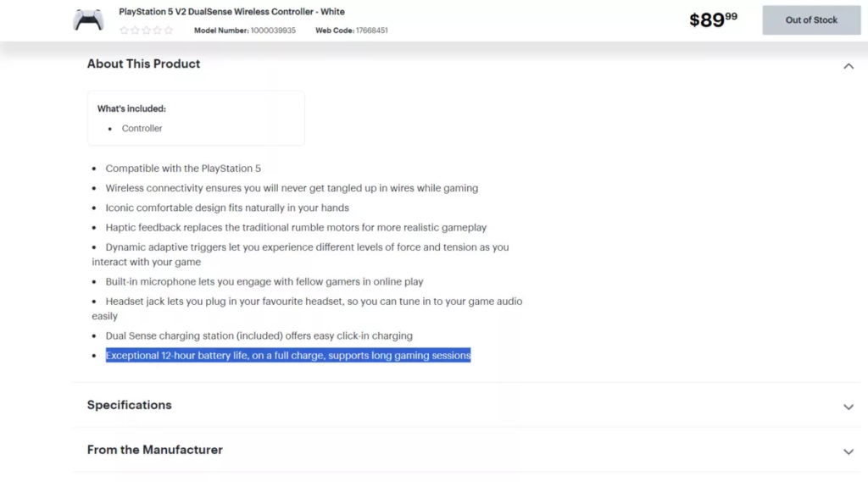Click the $89.99 price
The image size is (868, 482).
point(713,19)
